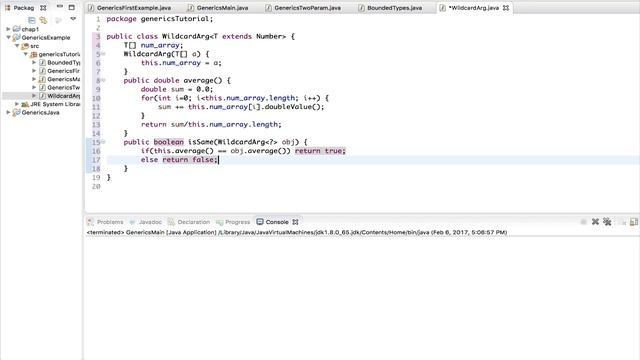
Task: Collapse the GenericsExample project
Action: click(8, 37)
